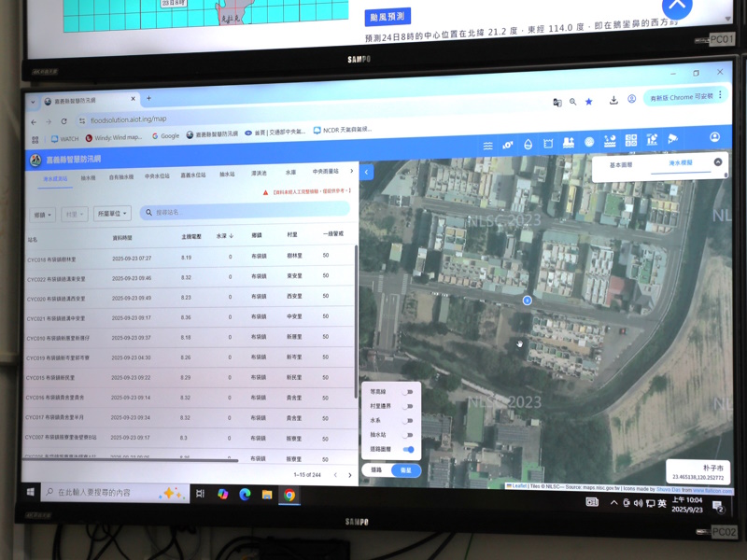
Task: Click the Windows taskbar search box
Action: (115, 493)
